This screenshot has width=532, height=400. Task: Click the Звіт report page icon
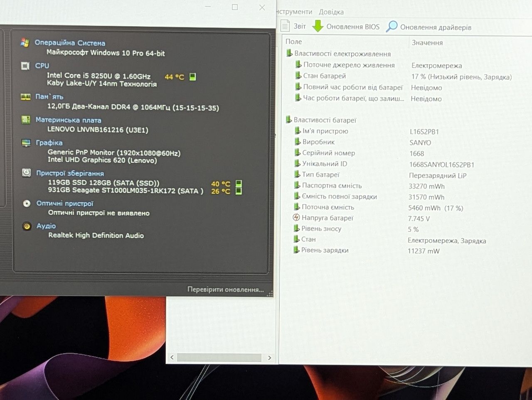click(285, 26)
